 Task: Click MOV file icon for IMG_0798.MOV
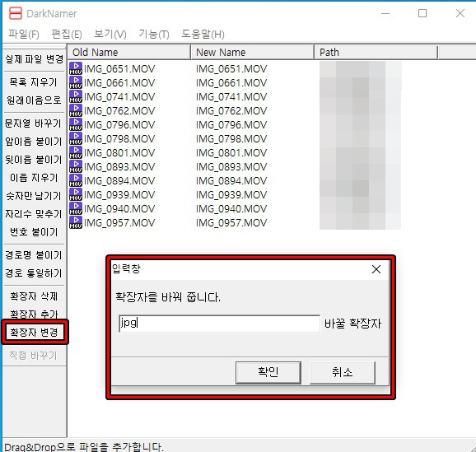(x=76, y=138)
